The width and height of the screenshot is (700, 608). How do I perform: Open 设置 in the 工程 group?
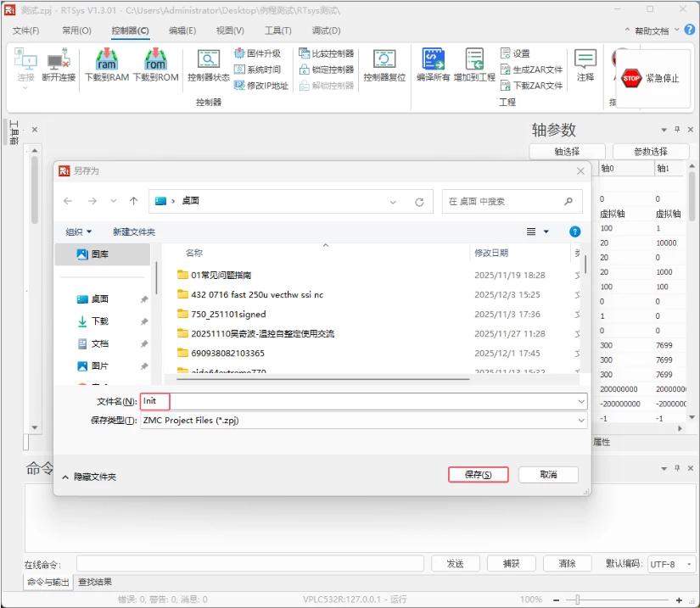(x=515, y=53)
